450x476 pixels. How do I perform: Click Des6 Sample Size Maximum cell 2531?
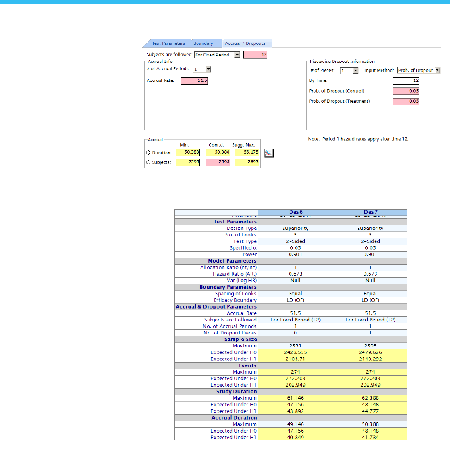[x=295, y=346]
